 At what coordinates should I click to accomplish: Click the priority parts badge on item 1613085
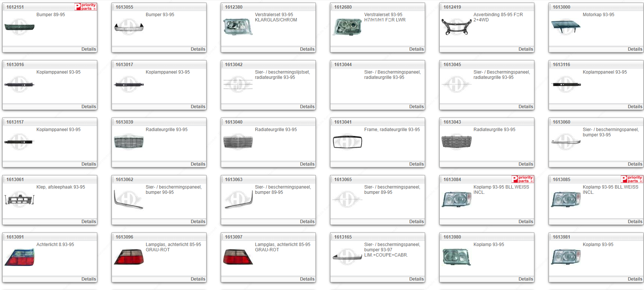(632, 179)
